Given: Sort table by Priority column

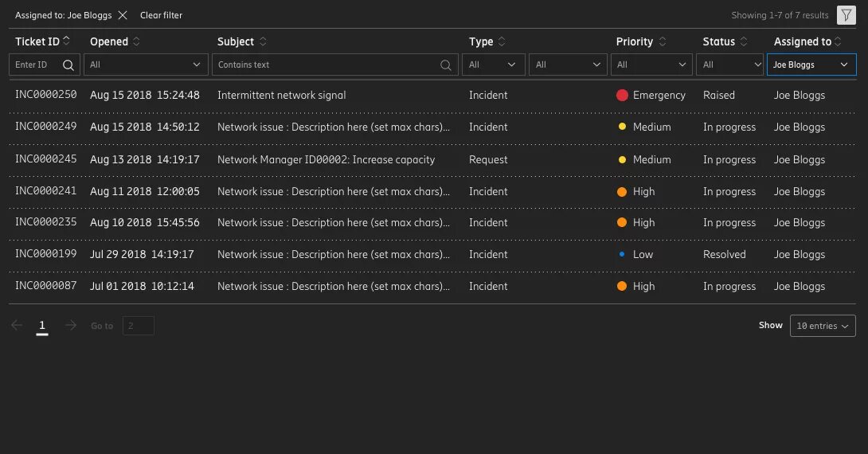Looking at the screenshot, I should pyautogui.click(x=662, y=41).
